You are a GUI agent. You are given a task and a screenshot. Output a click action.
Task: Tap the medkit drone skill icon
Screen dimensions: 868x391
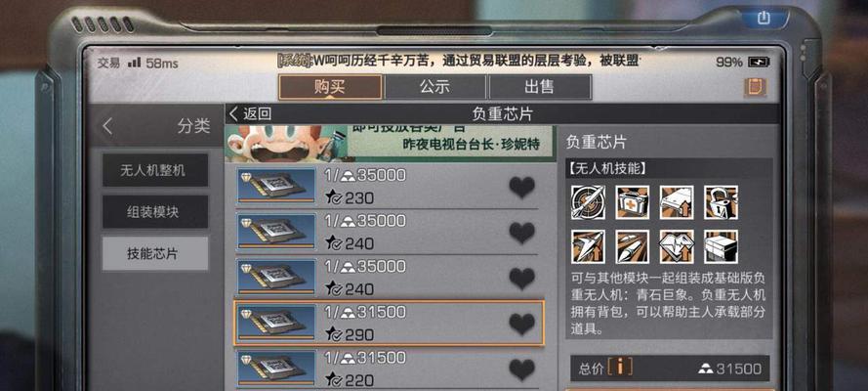click(x=632, y=202)
